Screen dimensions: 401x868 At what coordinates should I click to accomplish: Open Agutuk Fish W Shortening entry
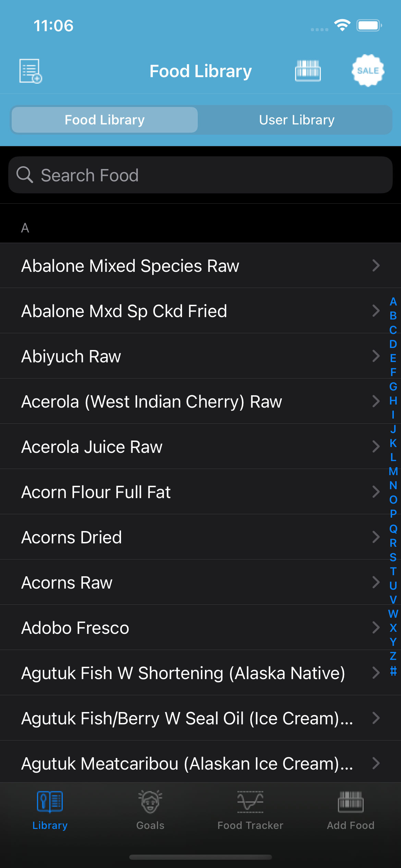[x=183, y=673]
